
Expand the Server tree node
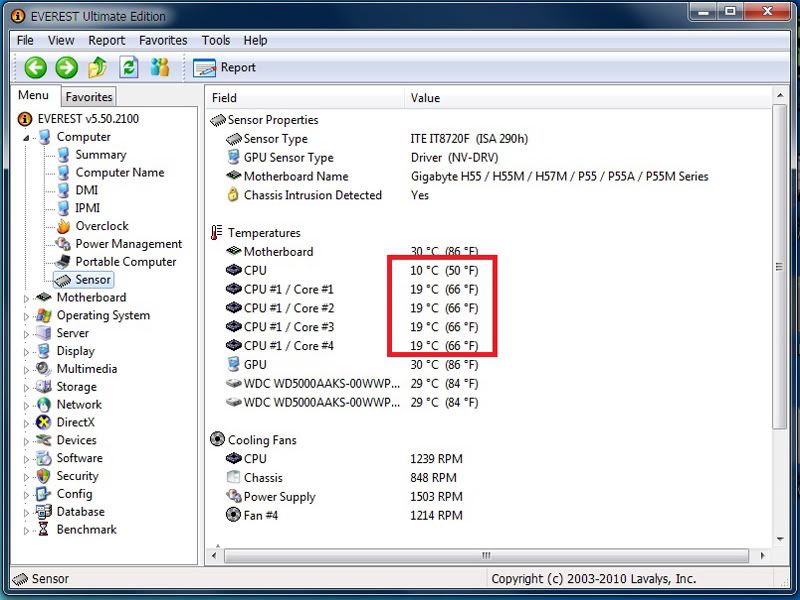click(26, 334)
